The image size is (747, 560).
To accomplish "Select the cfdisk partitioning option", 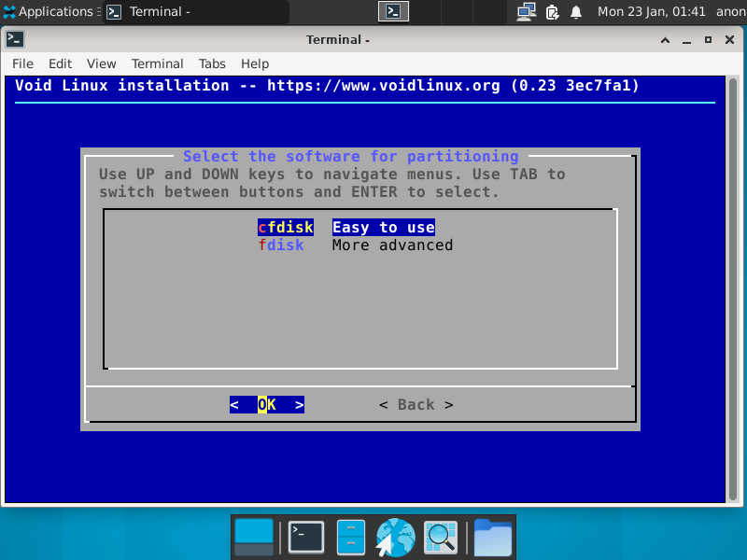I will tap(286, 227).
